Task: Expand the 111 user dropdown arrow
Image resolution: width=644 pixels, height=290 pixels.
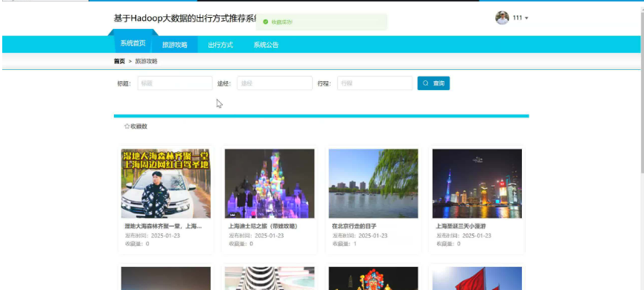Action: (526, 18)
